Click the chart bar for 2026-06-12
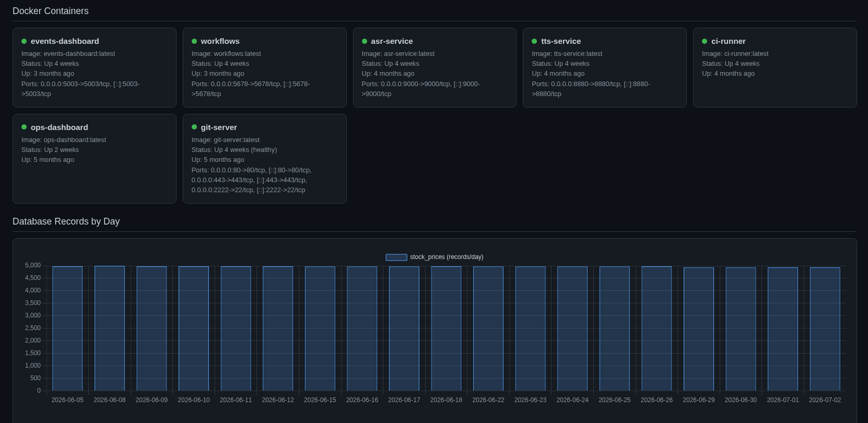The image size is (868, 423). (278, 329)
